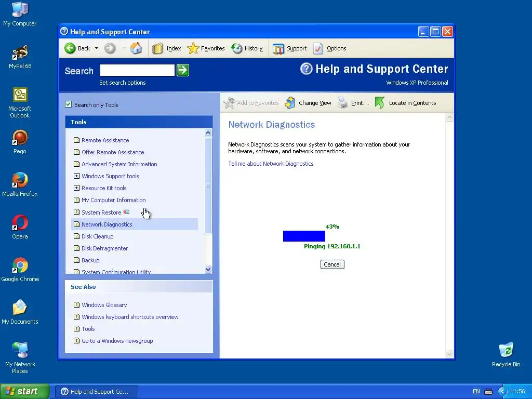Select the MyPal 68 desktop icon
This screenshot has width=532, height=399.
20,57
